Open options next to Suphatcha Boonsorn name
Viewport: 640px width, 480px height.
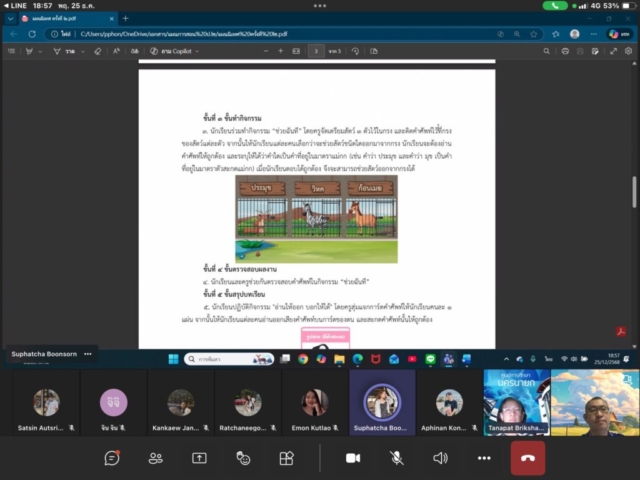tap(88, 354)
